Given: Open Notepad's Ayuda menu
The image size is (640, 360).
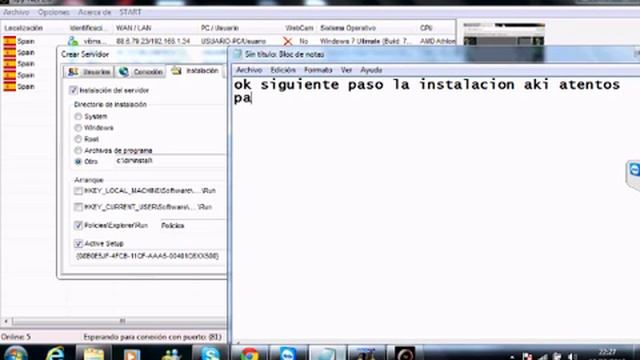Looking at the screenshot, I should pos(371,70).
